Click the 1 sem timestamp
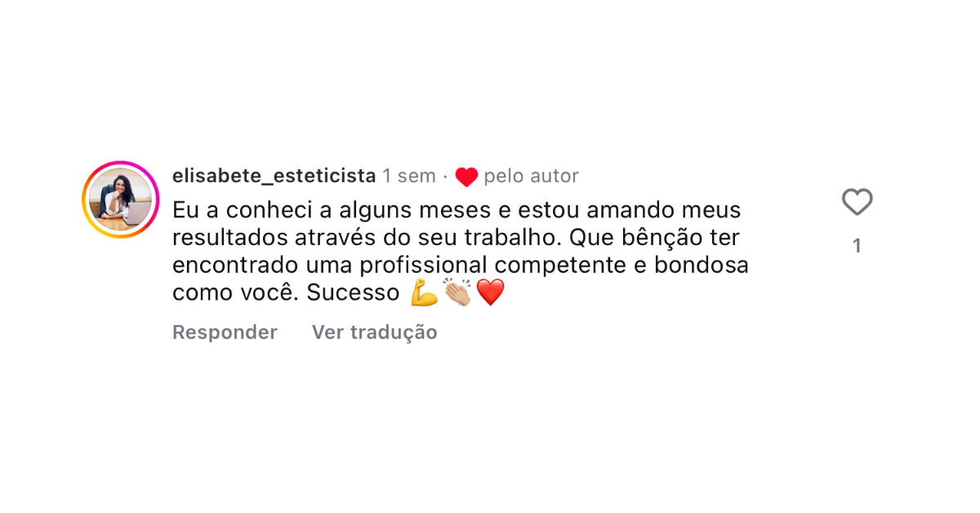Image resolution: width=980 pixels, height=513 pixels. click(x=409, y=176)
